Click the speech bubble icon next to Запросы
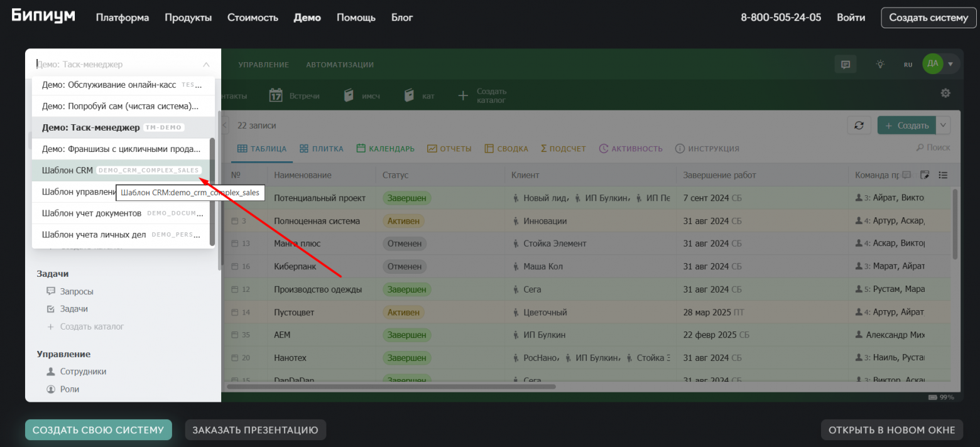 click(51, 291)
